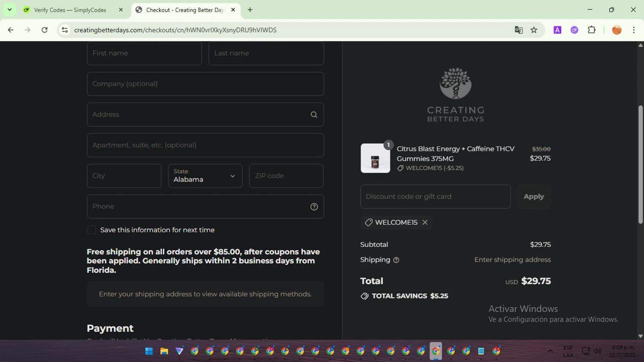Focus the First name field
Viewport: 644px width, 362px height.
pos(144,53)
